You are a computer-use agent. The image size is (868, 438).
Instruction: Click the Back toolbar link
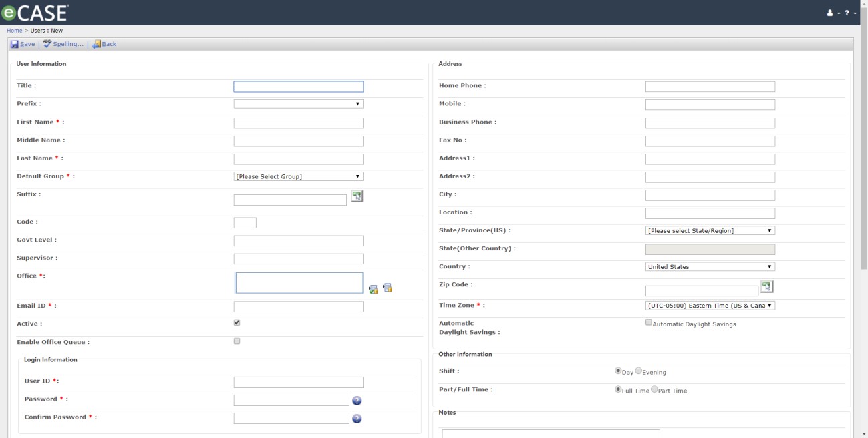(x=109, y=44)
